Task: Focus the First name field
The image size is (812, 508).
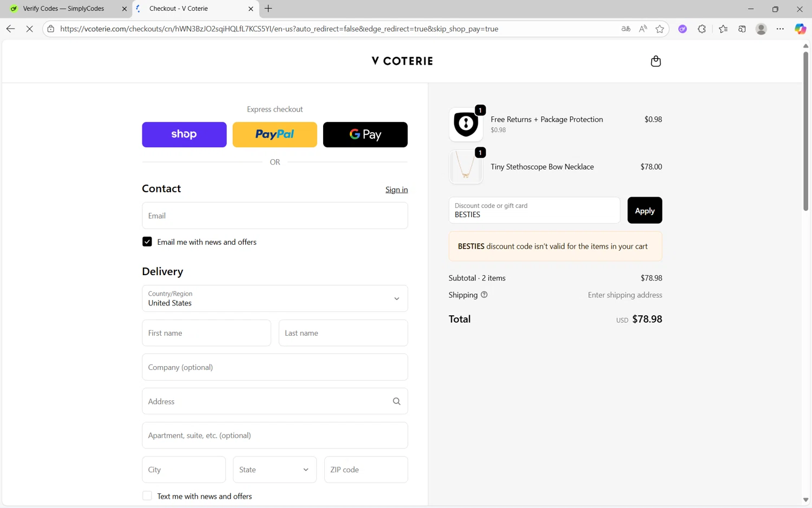Action: [206, 333]
